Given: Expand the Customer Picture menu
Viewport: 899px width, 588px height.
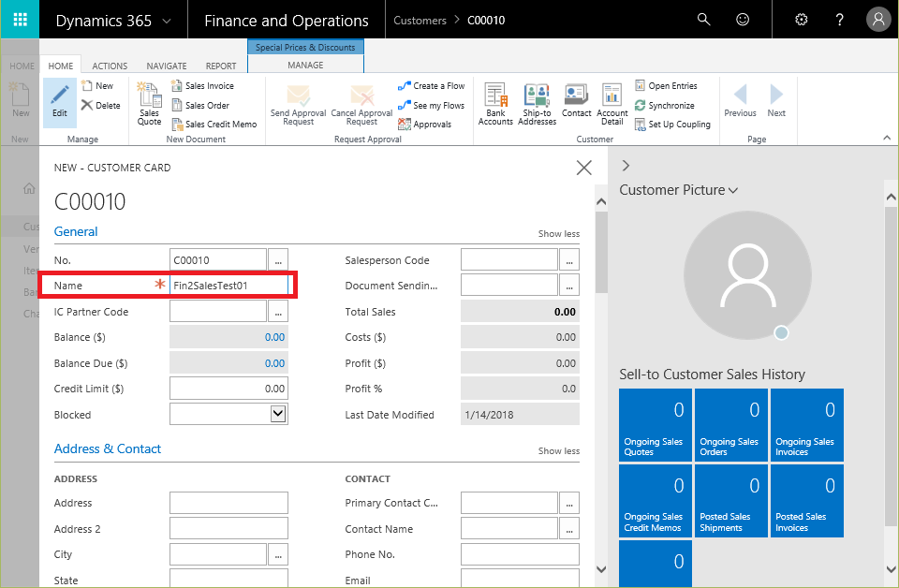Looking at the screenshot, I should pyautogui.click(x=733, y=190).
